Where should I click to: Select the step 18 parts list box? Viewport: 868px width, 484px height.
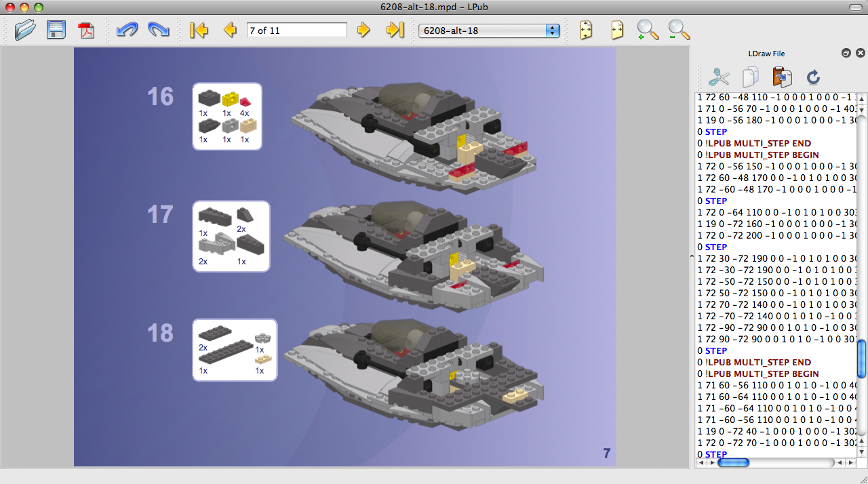(x=235, y=349)
